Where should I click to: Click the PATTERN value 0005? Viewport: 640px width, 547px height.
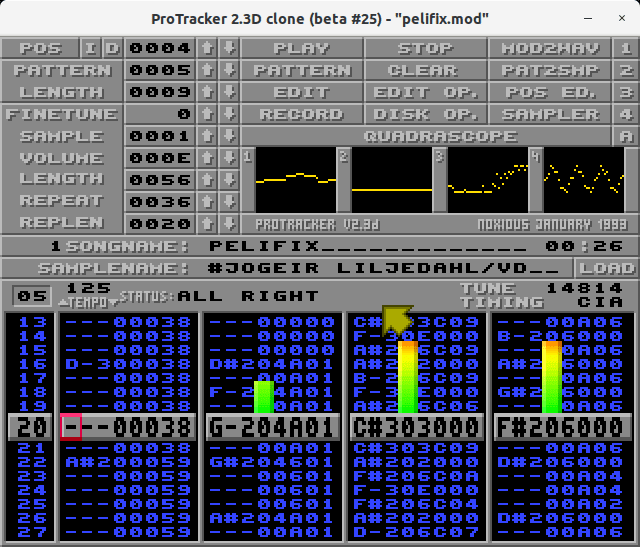(x=160, y=70)
